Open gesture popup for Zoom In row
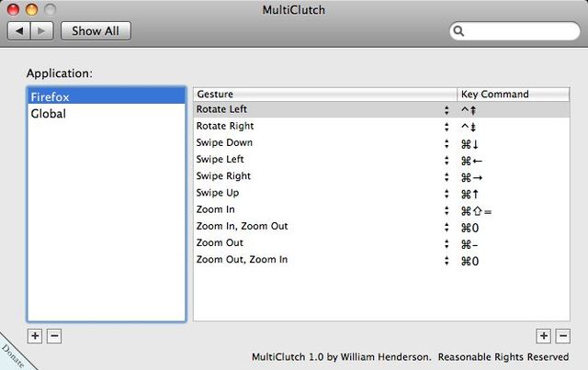The height and width of the screenshot is (370, 588). [447, 210]
